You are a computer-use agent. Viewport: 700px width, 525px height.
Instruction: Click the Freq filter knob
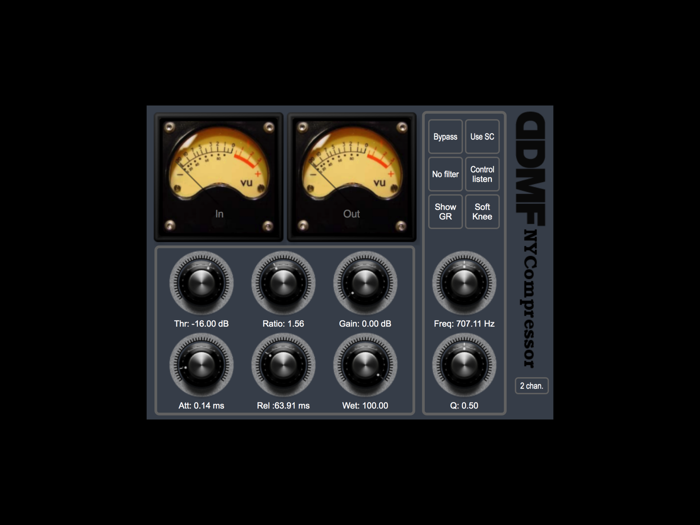tap(464, 283)
